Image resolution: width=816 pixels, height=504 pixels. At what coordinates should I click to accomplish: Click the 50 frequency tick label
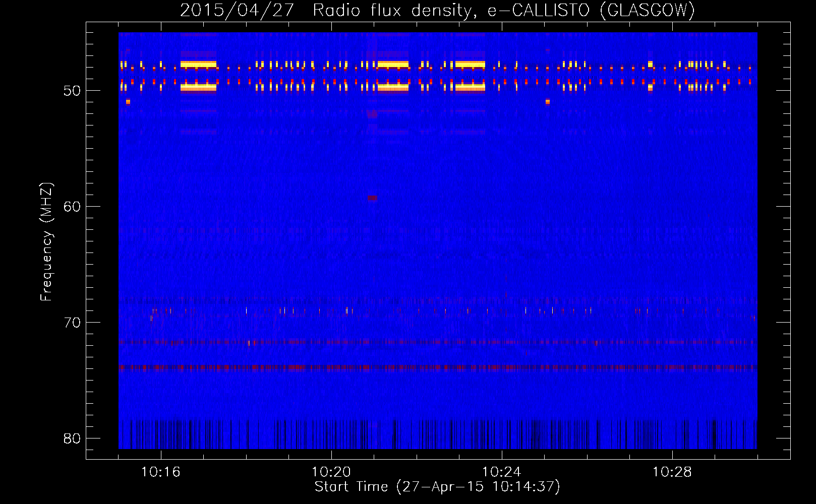click(x=72, y=91)
